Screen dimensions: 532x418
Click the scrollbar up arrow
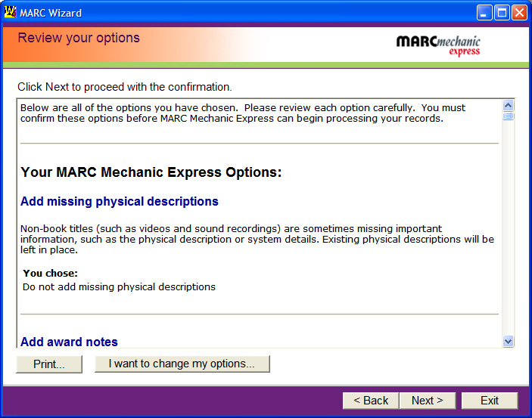click(x=508, y=105)
